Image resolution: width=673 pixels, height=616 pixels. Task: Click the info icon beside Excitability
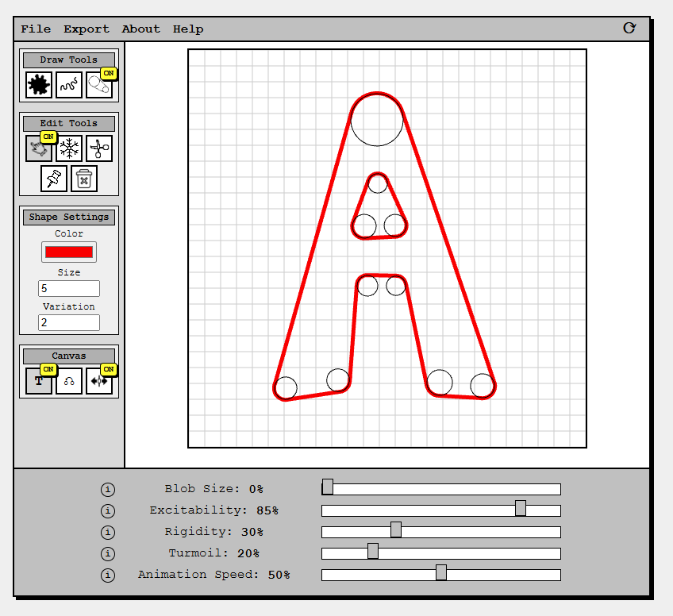pos(108,511)
